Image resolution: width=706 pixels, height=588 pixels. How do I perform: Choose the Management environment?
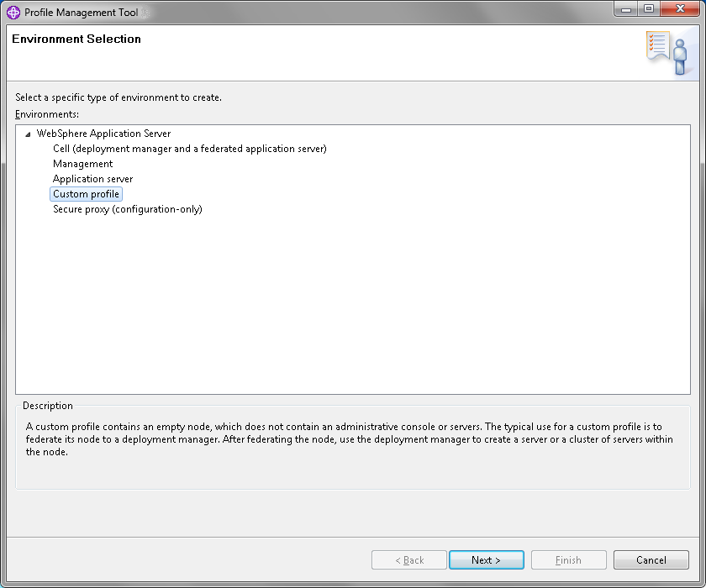(x=83, y=164)
